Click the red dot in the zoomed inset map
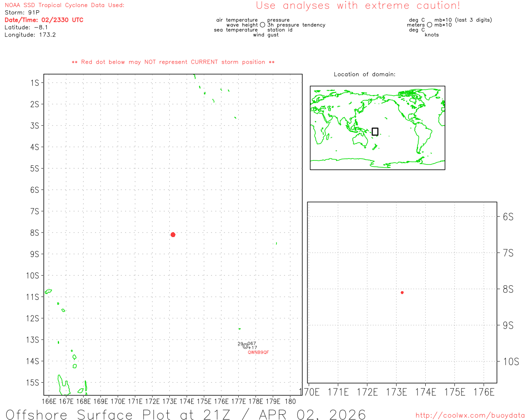Image resolution: width=525 pixels, height=420 pixels. click(402, 292)
